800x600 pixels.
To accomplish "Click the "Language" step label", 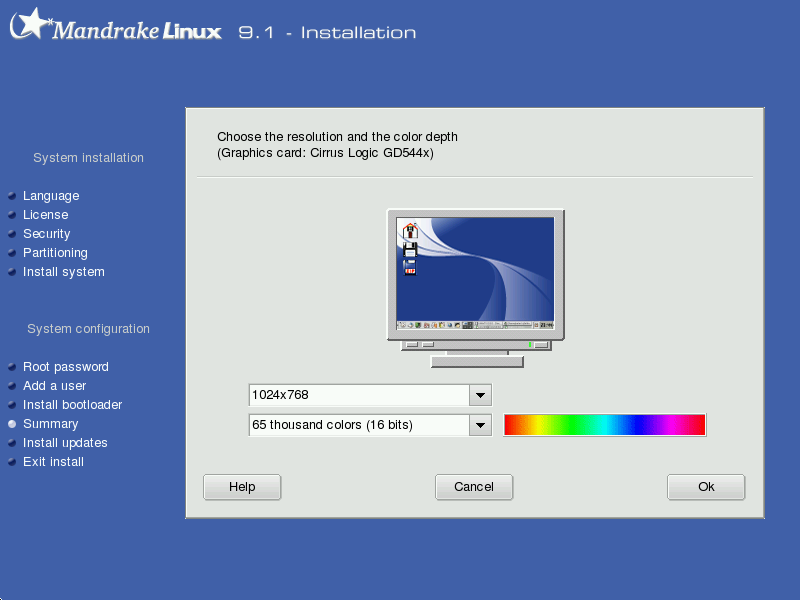I will (51, 196).
